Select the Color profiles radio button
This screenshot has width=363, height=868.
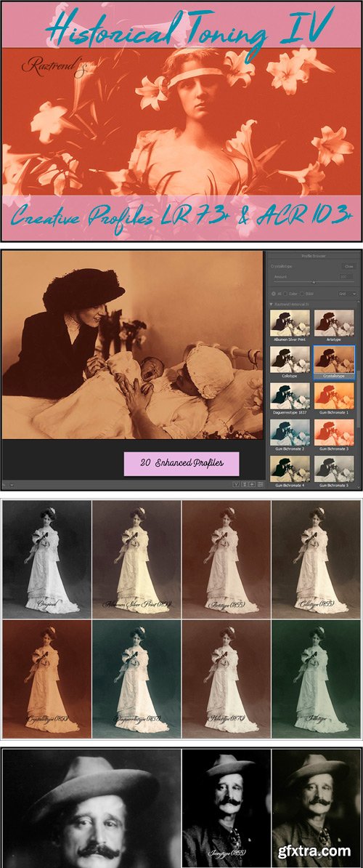click(285, 294)
